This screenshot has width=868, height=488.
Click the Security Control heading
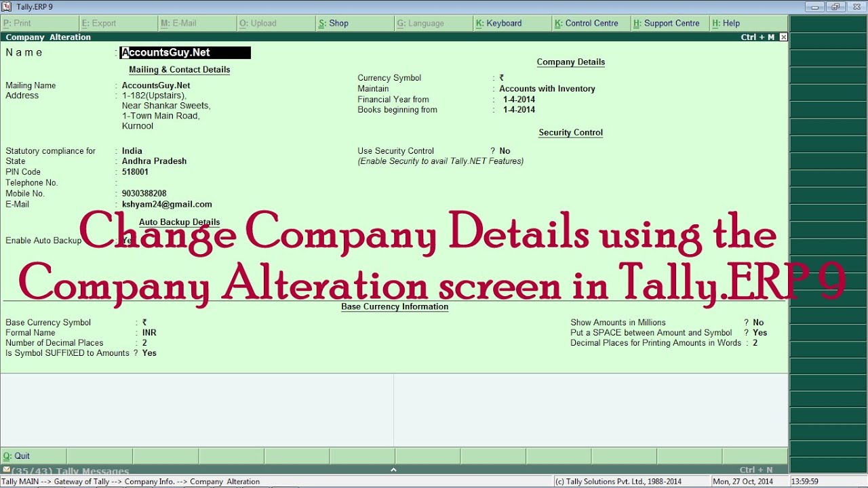coord(571,133)
